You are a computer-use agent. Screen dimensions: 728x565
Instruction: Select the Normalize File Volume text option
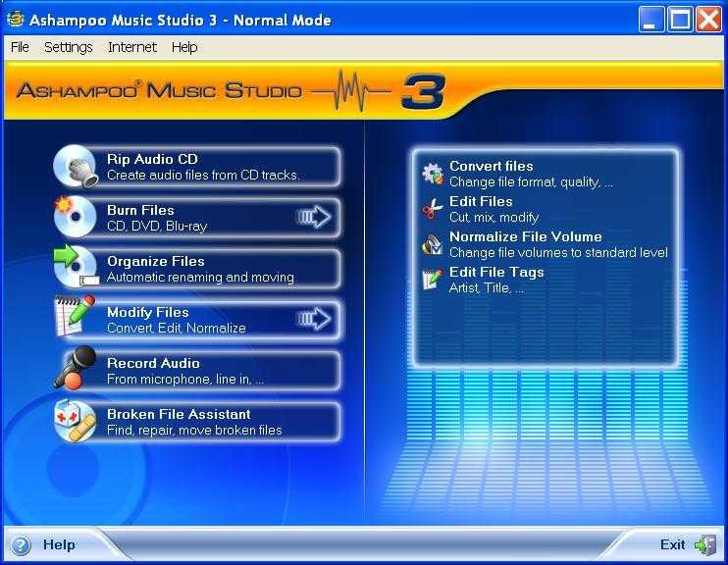pos(525,237)
